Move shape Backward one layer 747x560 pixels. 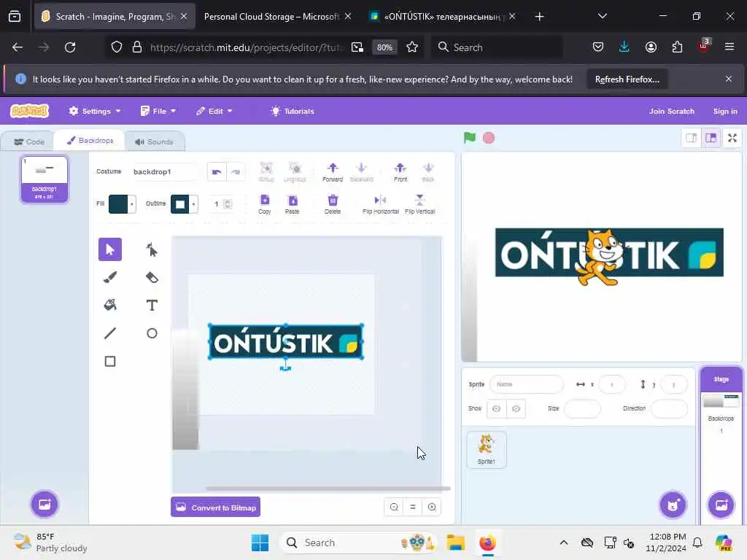pos(362,172)
